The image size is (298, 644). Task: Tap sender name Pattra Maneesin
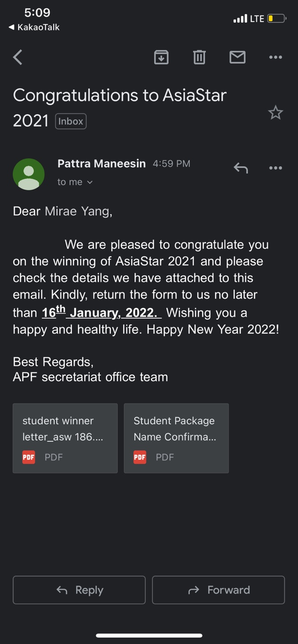[102, 164]
